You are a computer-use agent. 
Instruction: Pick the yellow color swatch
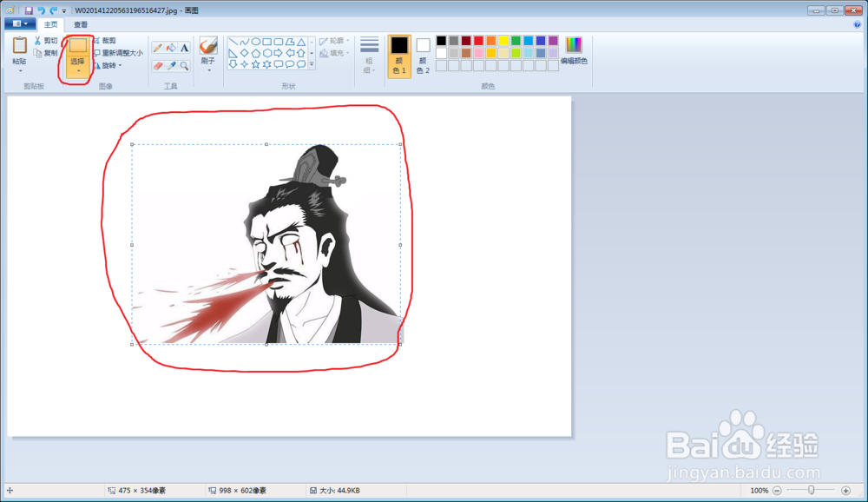[503, 41]
